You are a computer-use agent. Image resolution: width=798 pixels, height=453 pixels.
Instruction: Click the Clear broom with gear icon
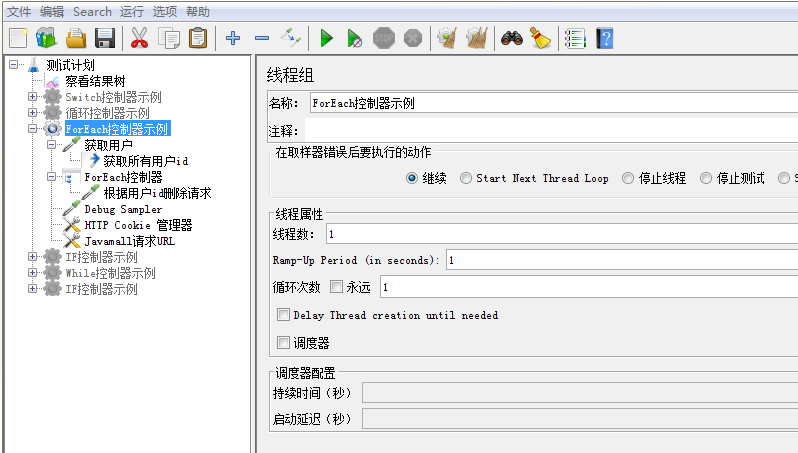[447, 38]
